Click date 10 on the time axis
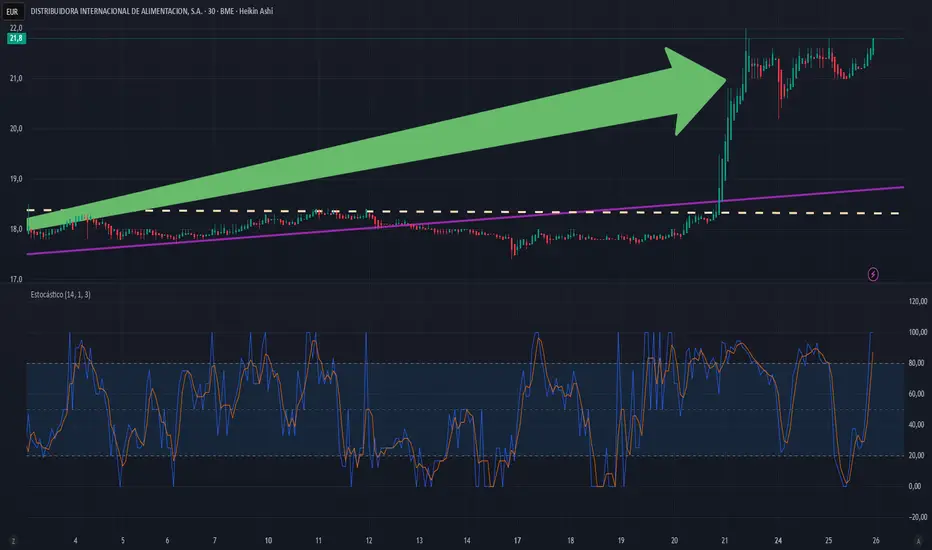932x550 pixels. coord(268,540)
